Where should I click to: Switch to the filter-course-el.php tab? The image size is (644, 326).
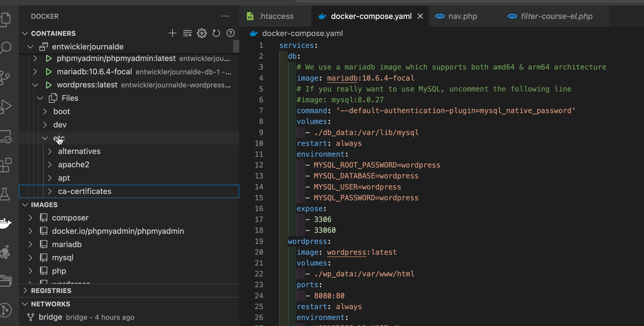point(555,16)
